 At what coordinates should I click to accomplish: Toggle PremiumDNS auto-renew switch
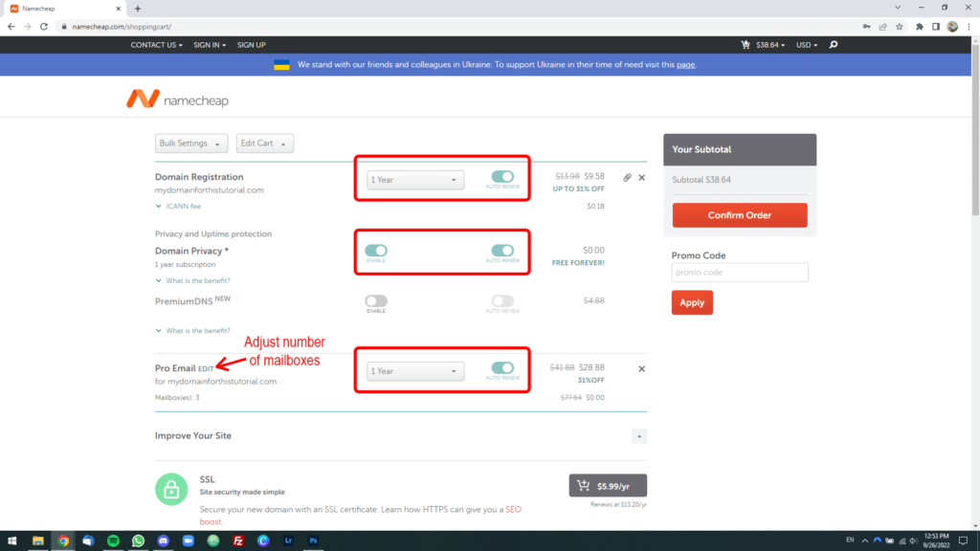click(x=502, y=301)
